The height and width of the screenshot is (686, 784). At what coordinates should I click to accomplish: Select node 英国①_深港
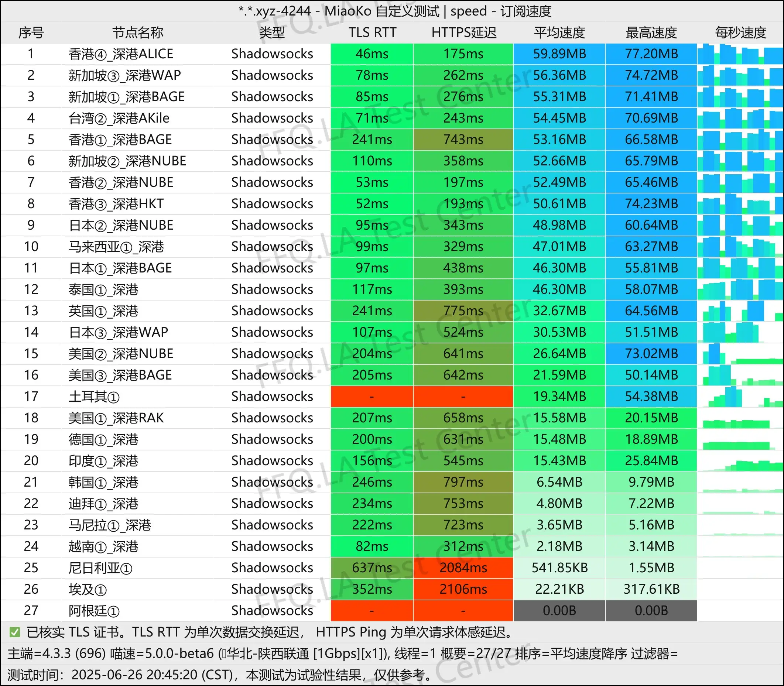[x=103, y=311]
